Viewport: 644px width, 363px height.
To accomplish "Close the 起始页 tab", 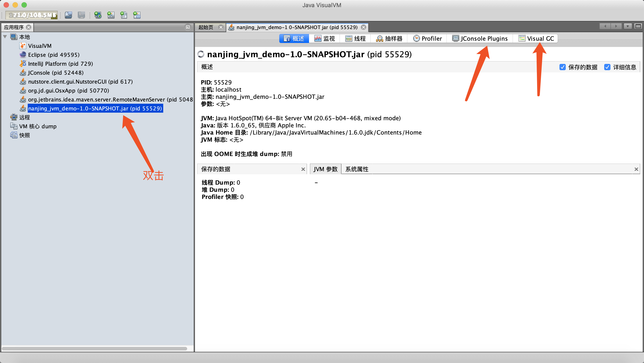I will 221,27.
